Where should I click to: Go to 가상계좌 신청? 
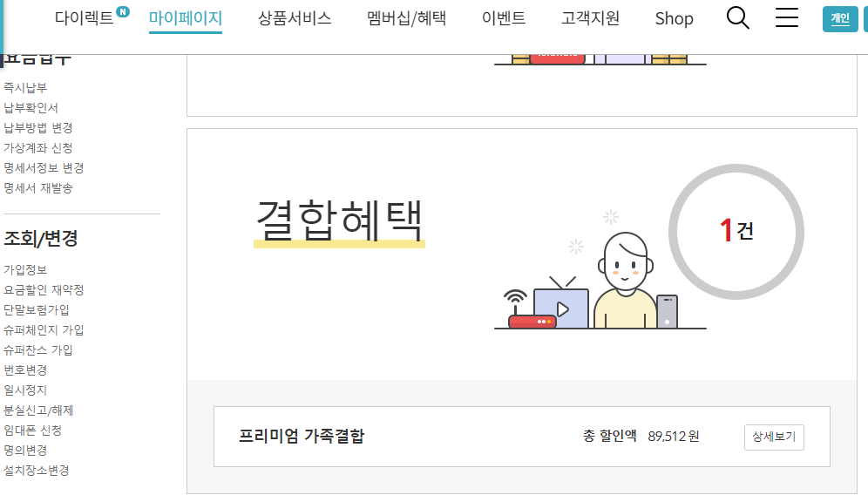(x=38, y=148)
